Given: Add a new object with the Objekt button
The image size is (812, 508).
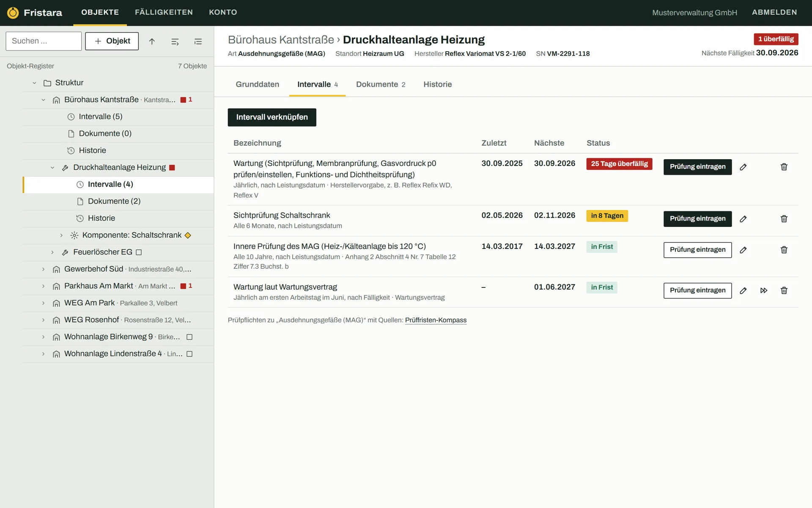Looking at the screenshot, I should click(112, 41).
